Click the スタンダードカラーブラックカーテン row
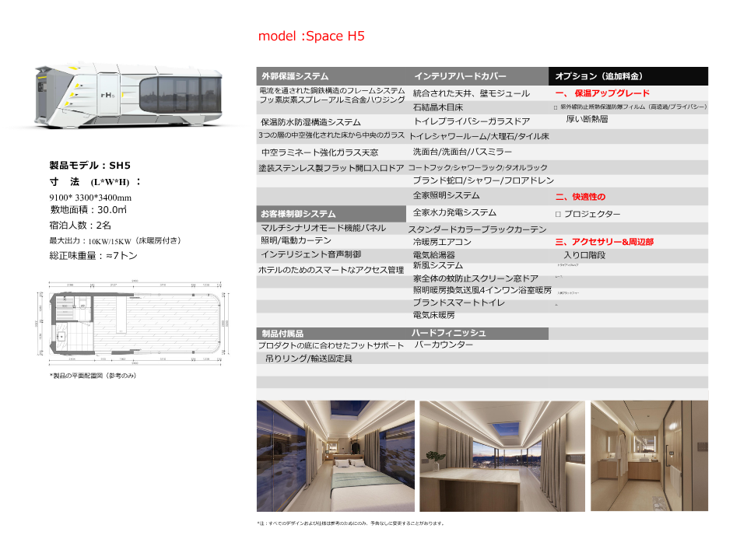The height and width of the screenshot is (560, 747). [477, 229]
